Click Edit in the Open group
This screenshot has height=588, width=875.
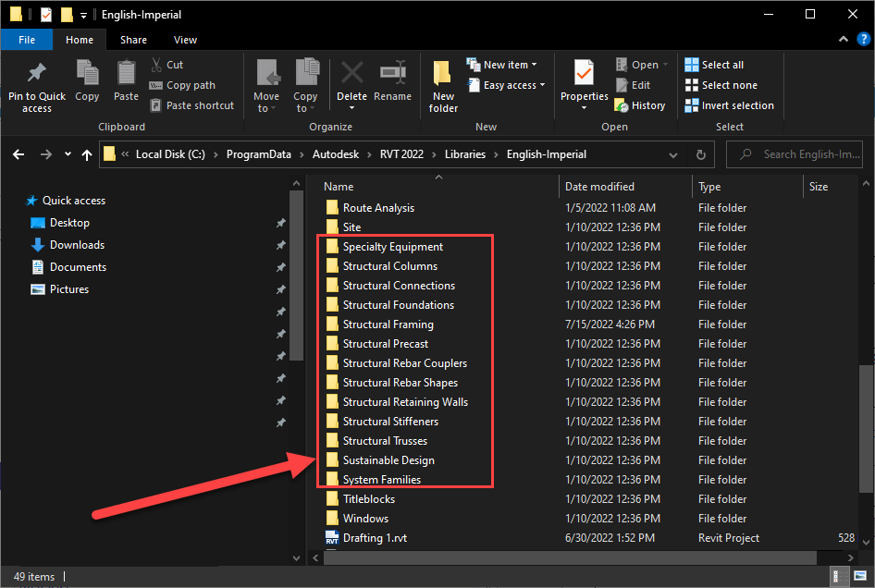click(x=633, y=85)
